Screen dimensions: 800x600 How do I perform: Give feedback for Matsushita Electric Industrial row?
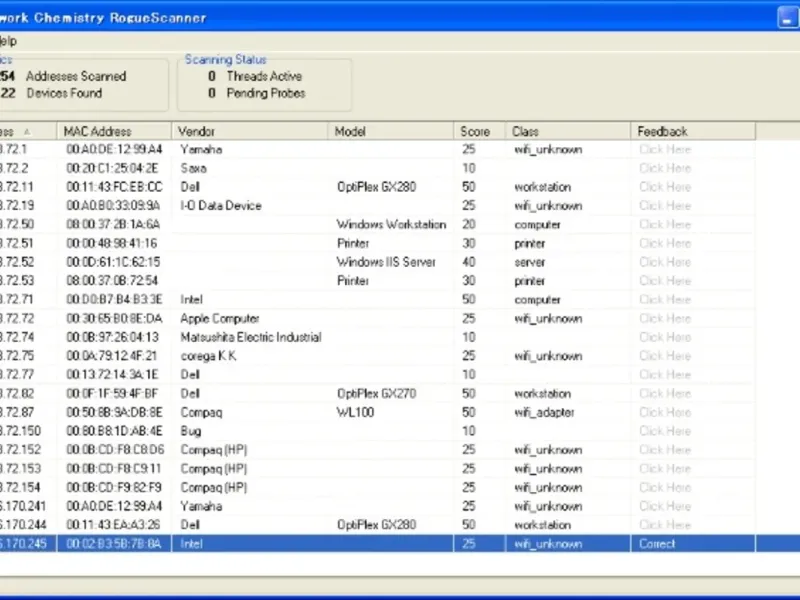665,337
